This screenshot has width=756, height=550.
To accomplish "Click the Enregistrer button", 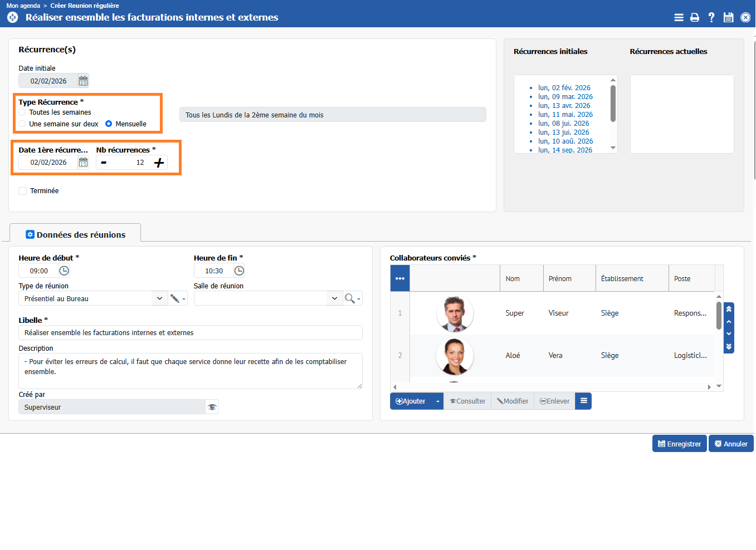I will point(679,444).
